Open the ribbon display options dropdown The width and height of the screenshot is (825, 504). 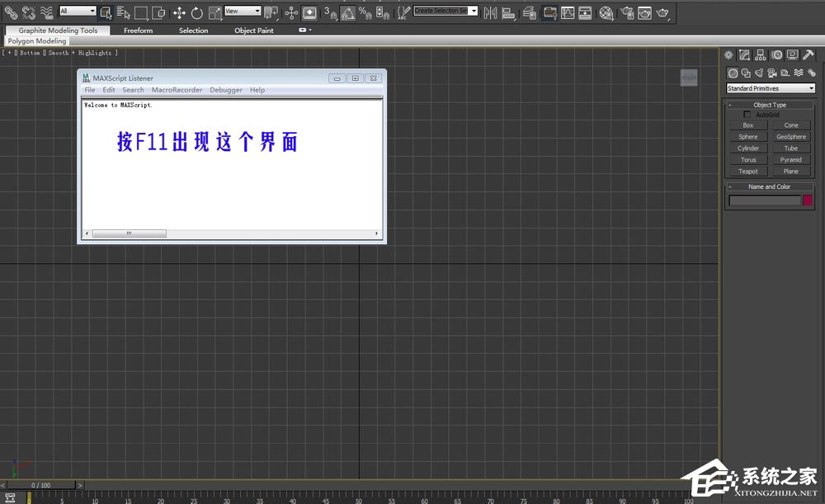tap(305, 30)
